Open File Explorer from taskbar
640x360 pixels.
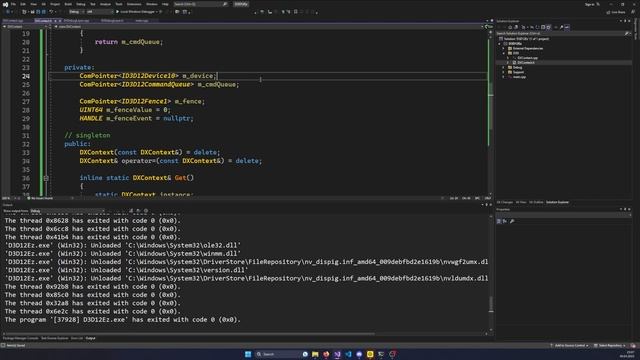point(315,354)
